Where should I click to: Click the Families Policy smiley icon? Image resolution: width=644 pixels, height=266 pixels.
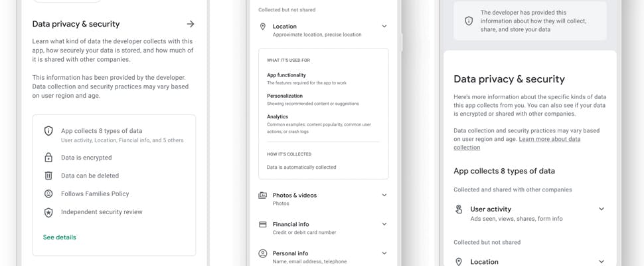[x=48, y=194]
